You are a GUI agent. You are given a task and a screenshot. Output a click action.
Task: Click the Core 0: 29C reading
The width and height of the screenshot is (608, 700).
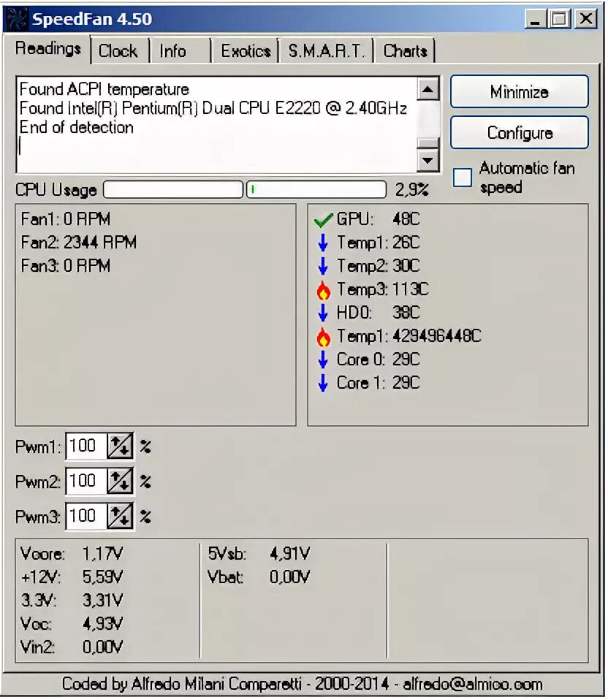point(378,359)
